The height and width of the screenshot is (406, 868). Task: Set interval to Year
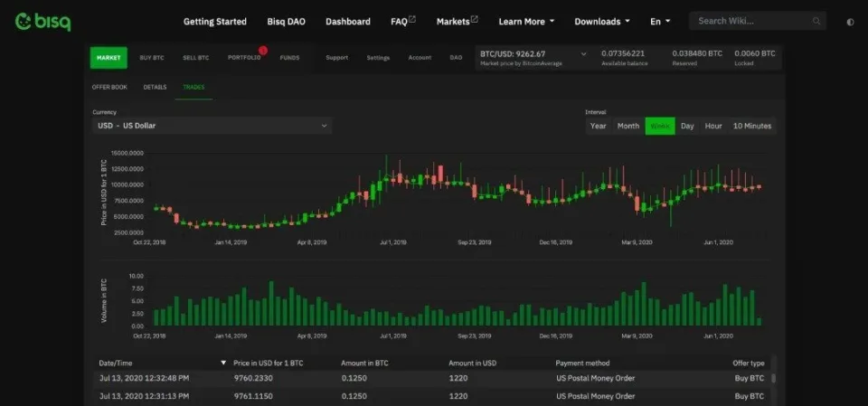pyautogui.click(x=599, y=126)
